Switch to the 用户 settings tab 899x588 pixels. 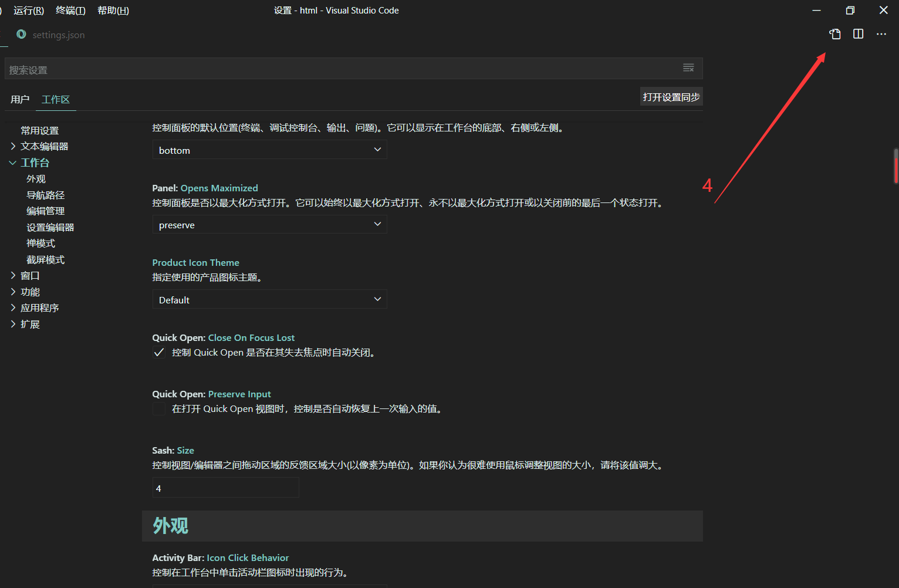pyautogui.click(x=20, y=99)
